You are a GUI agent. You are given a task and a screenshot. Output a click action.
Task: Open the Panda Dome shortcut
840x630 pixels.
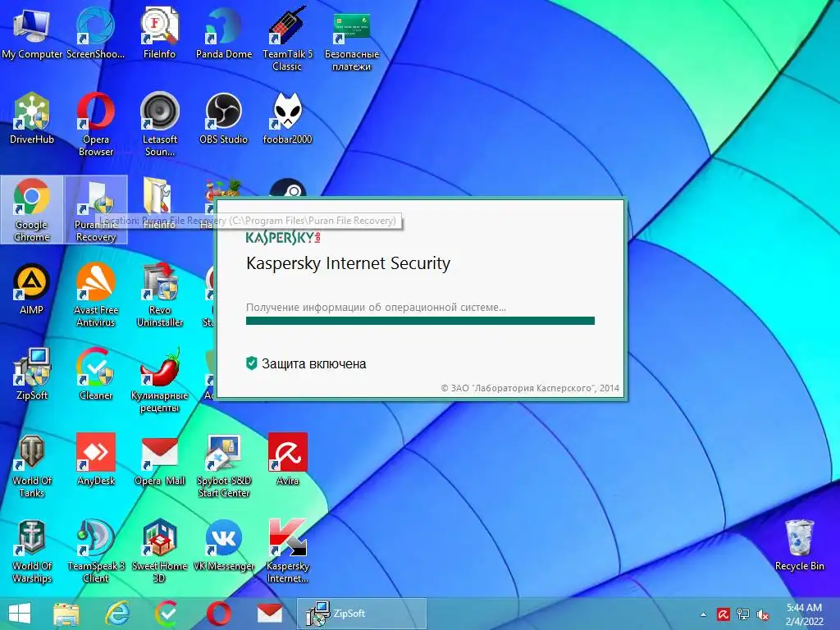coord(223,34)
